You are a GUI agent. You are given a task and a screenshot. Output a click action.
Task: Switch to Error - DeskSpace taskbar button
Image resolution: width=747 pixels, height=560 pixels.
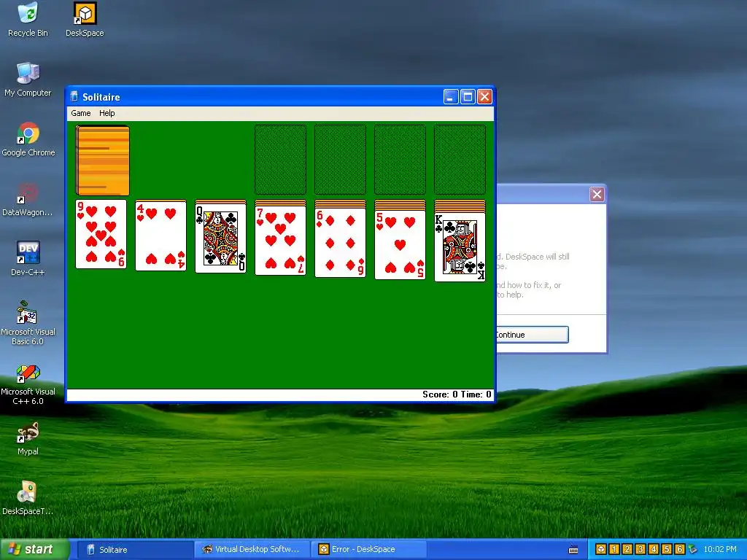point(368,549)
